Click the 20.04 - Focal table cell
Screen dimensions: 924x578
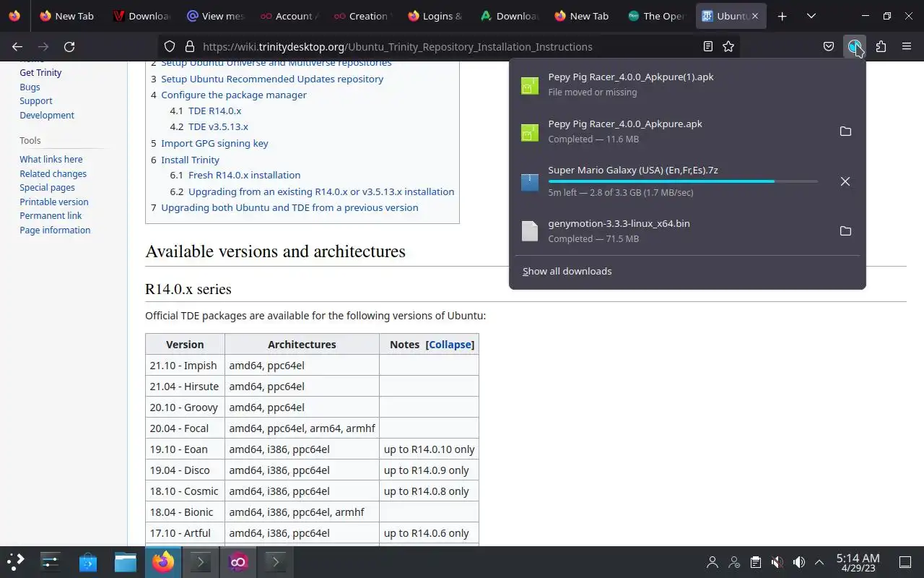[x=185, y=428]
